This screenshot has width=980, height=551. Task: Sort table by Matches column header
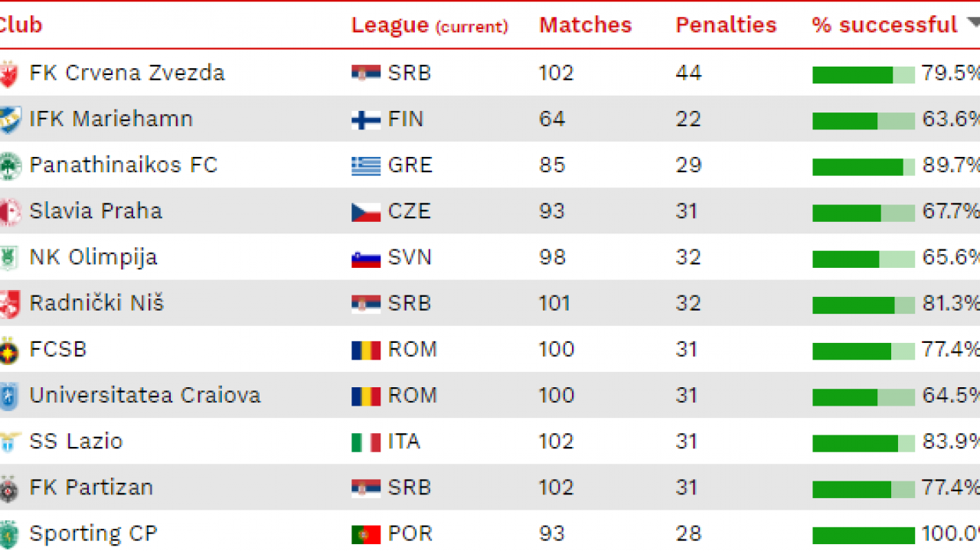(x=585, y=25)
